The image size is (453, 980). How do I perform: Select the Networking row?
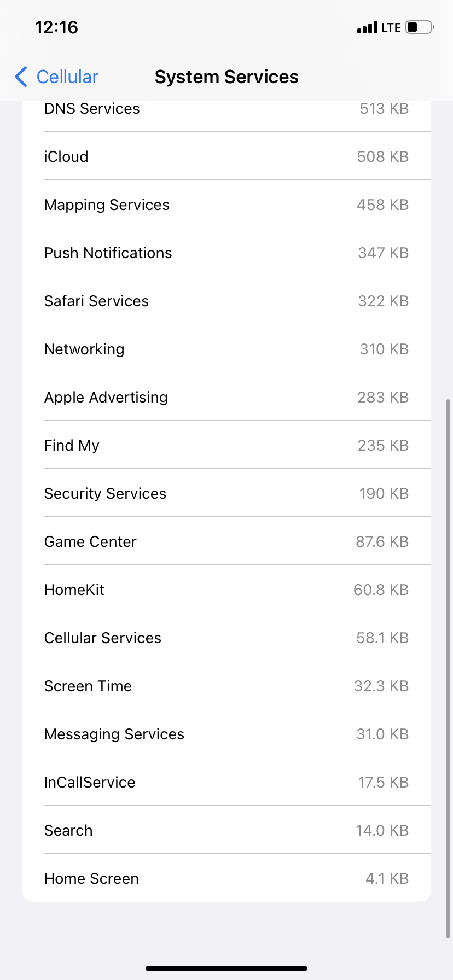226,349
